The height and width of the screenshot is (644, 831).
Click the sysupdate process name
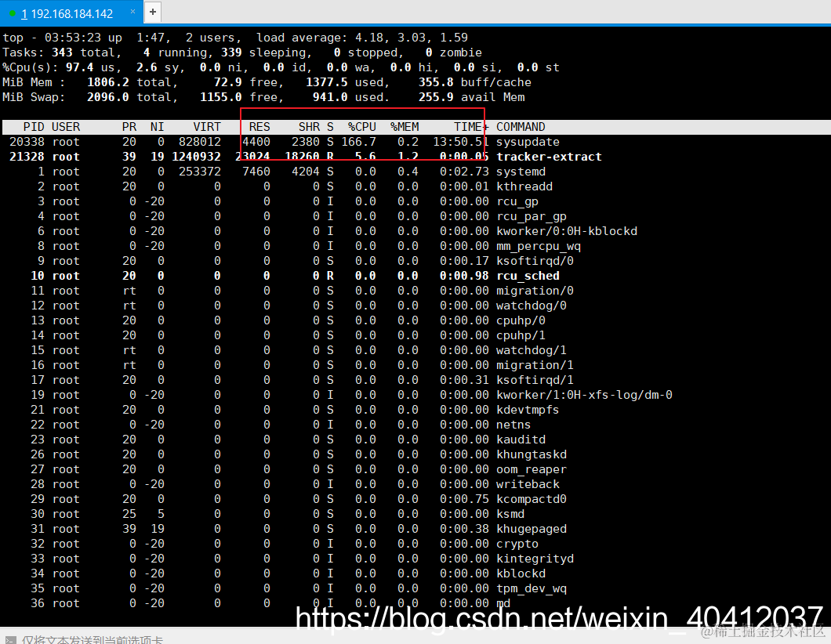[x=528, y=142]
